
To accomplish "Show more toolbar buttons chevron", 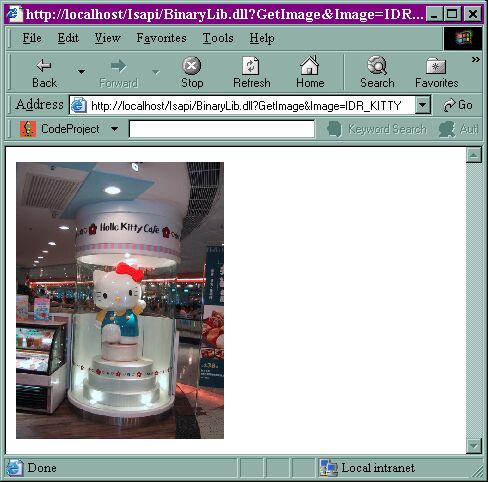I will tap(476, 60).
